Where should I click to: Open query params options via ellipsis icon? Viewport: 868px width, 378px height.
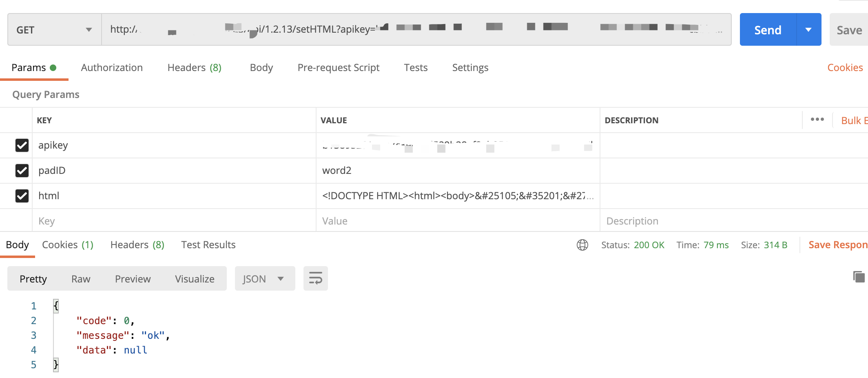[817, 120]
